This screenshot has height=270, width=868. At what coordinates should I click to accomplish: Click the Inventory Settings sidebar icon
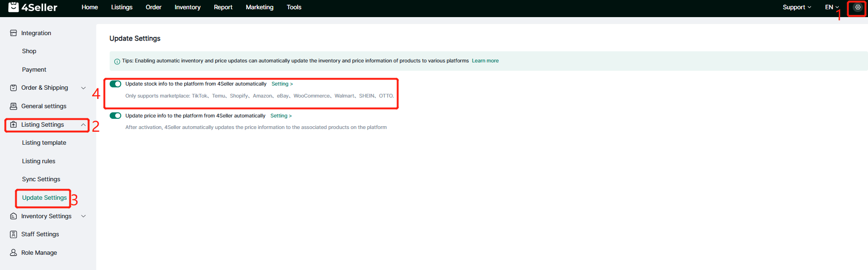coord(13,216)
